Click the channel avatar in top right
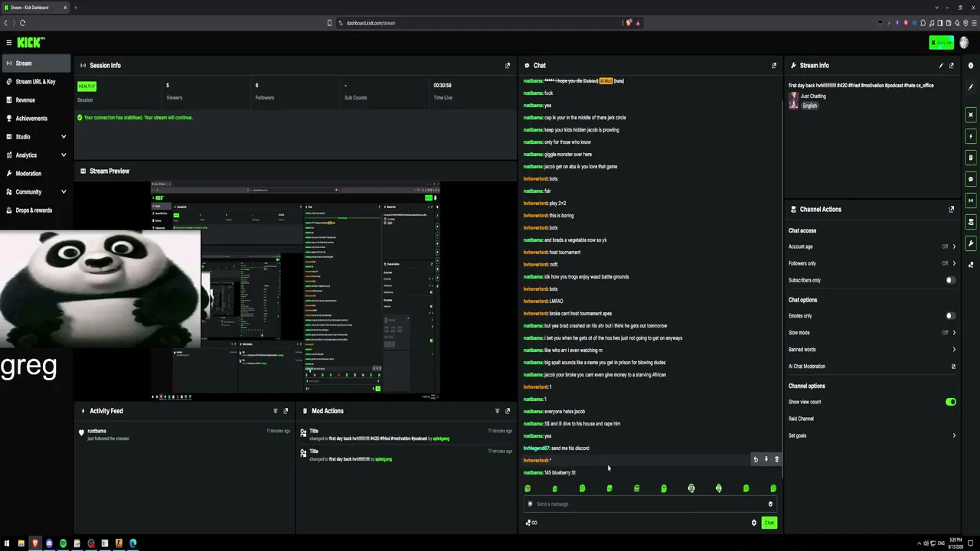 pos(964,43)
